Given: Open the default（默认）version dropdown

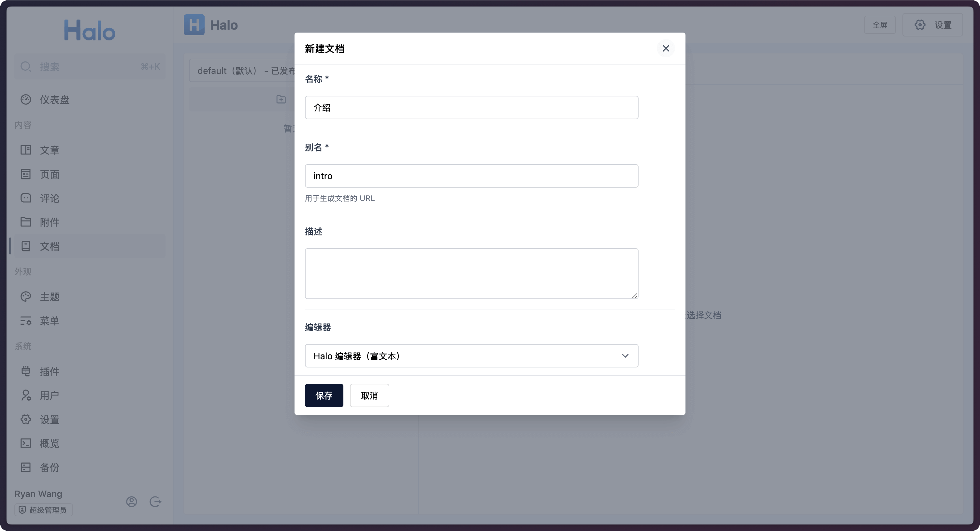Looking at the screenshot, I should [242, 71].
